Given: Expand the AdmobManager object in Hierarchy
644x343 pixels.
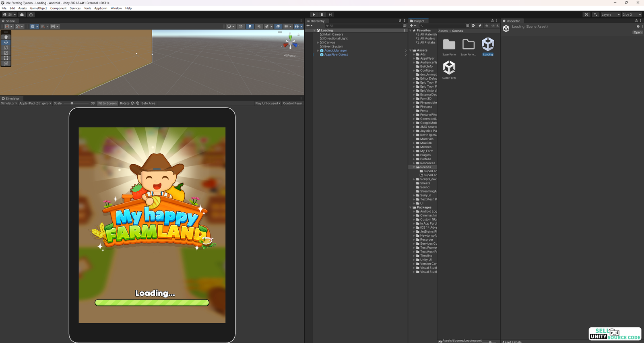Looking at the screenshot, I should coord(318,50).
